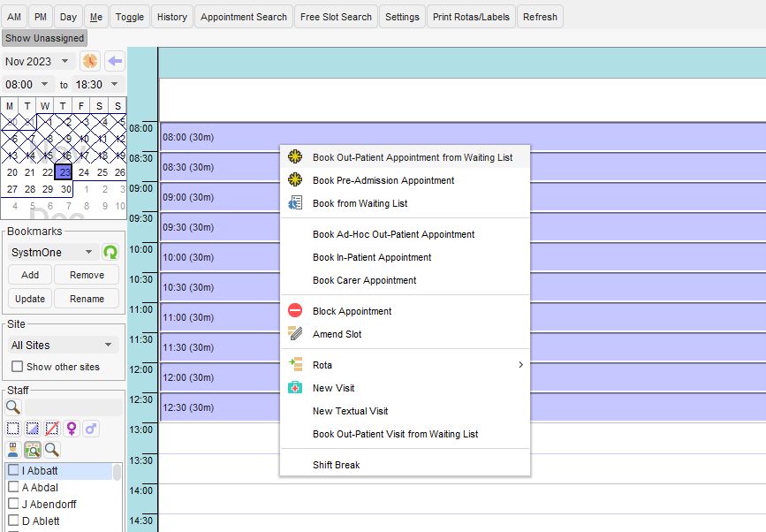The height and width of the screenshot is (532, 766).
Task: Expand the Rota submenu arrow
Action: click(520, 364)
